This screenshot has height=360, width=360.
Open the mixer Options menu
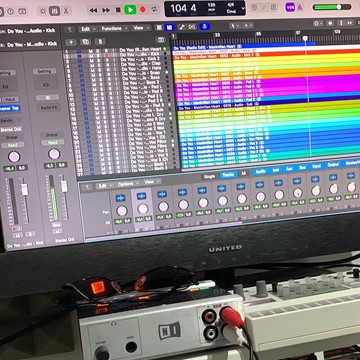[126, 184]
